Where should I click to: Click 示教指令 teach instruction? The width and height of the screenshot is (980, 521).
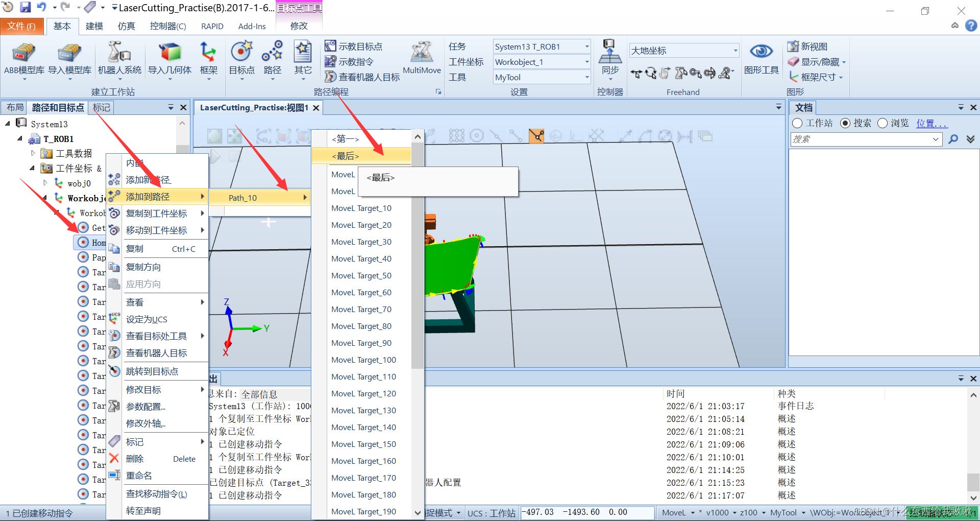click(x=350, y=62)
